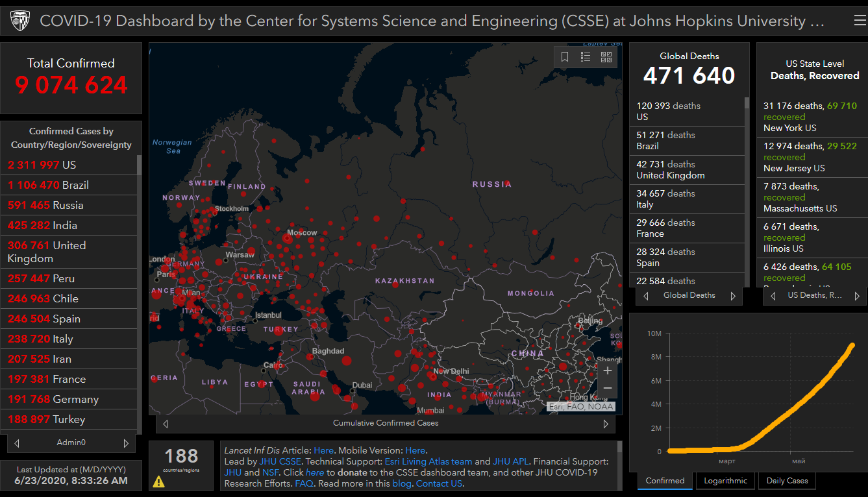This screenshot has height=497, width=868.
Task: Click the country list vertical scrollbar
Action: 139,165
